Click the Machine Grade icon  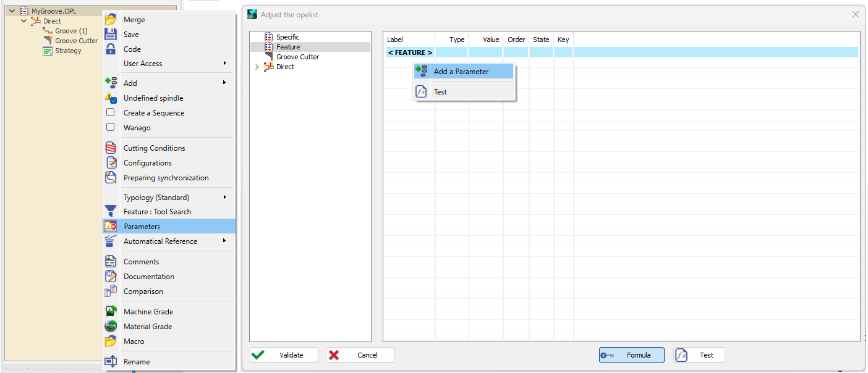click(x=111, y=312)
